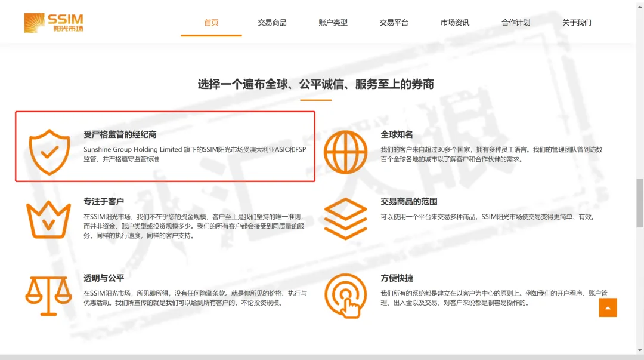This screenshot has width=644, height=360.
Task: Open the 首页 tab
Action: pyautogui.click(x=211, y=23)
